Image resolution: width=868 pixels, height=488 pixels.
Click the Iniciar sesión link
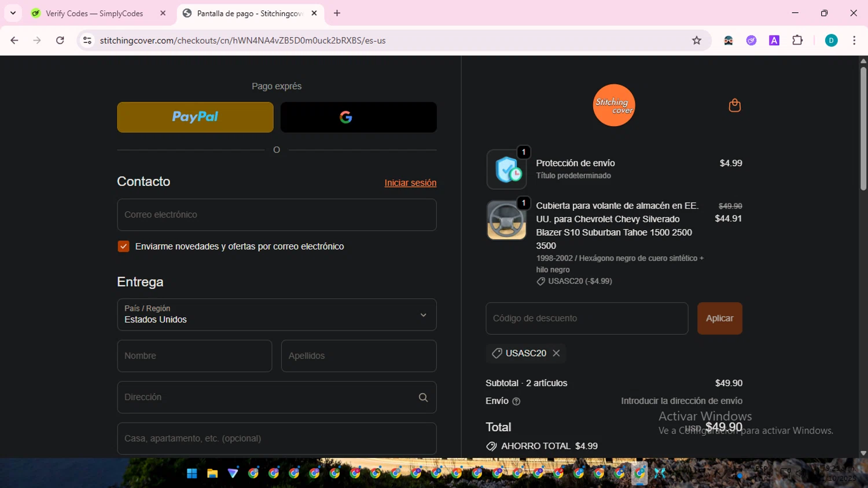pyautogui.click(x=410, y=183)
